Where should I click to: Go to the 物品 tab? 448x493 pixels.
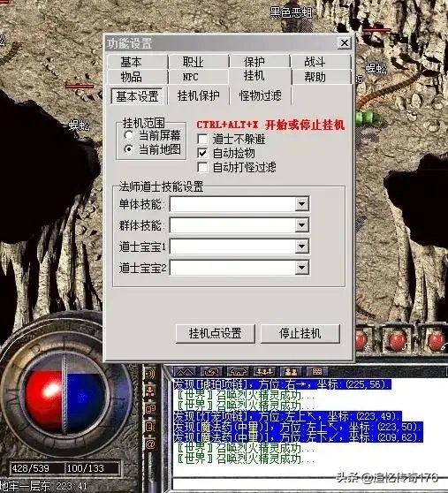[x=137, y=77]
